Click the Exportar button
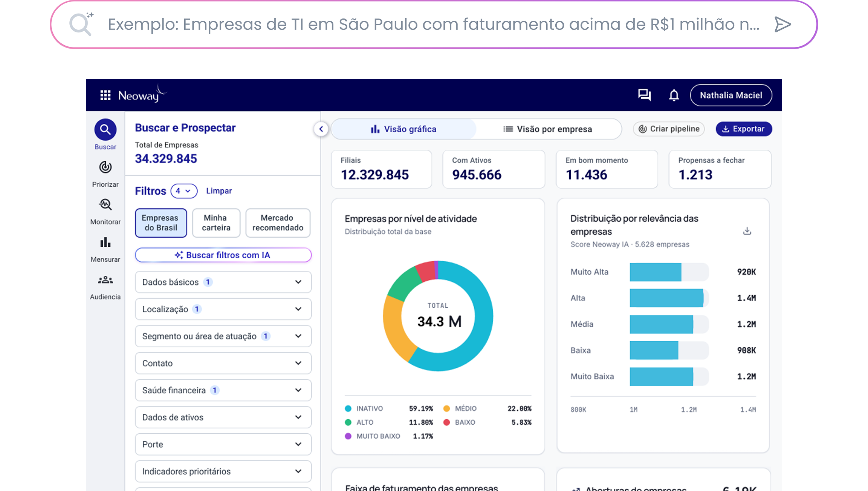Viewport: 868px width, 491px height. point(744,129)
